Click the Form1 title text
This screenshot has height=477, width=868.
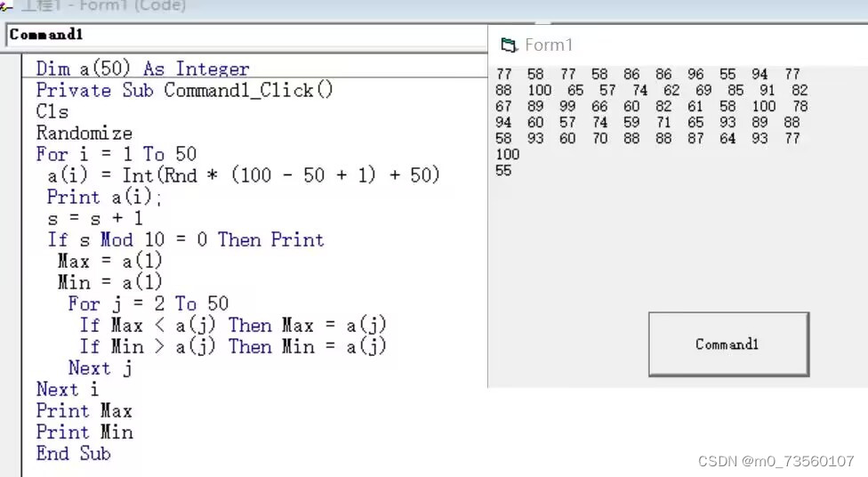pos(549,44)
